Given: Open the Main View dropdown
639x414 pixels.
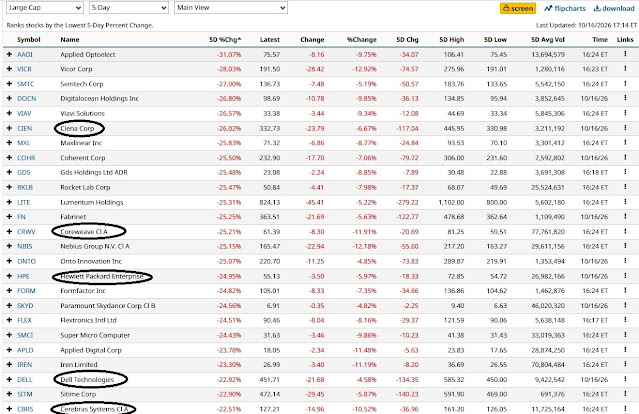Looking at the screenshot, I should pyautogui.click(x=231, y=8).
